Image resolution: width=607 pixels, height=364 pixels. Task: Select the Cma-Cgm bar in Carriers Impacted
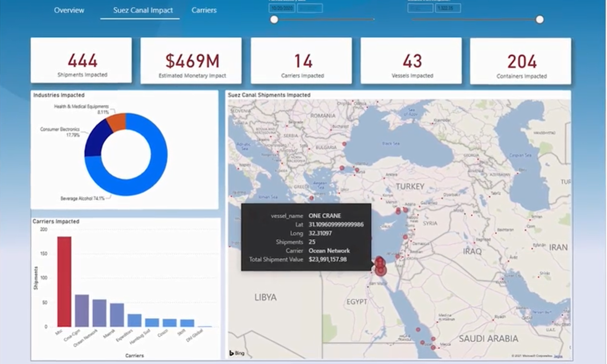point(82,310)
